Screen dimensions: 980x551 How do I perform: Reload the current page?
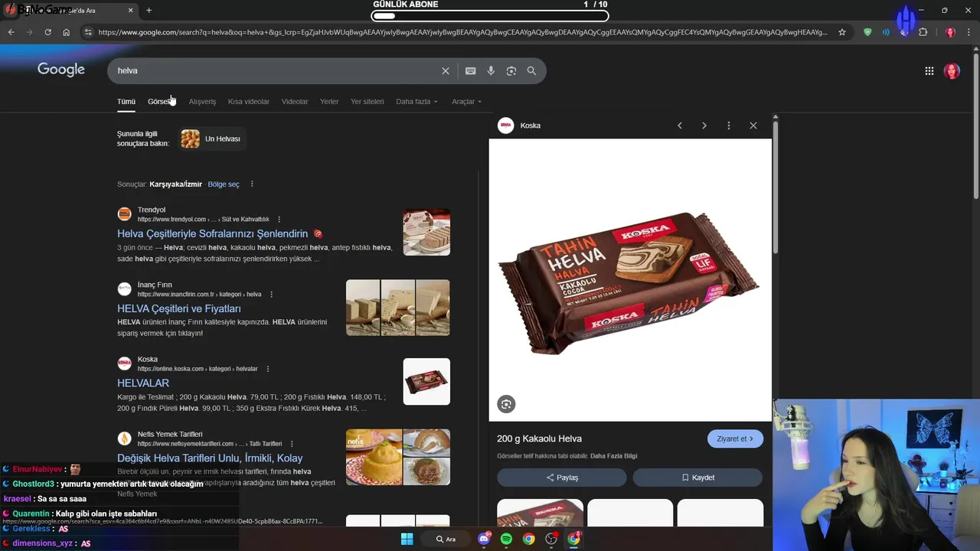tap(47, 32)
